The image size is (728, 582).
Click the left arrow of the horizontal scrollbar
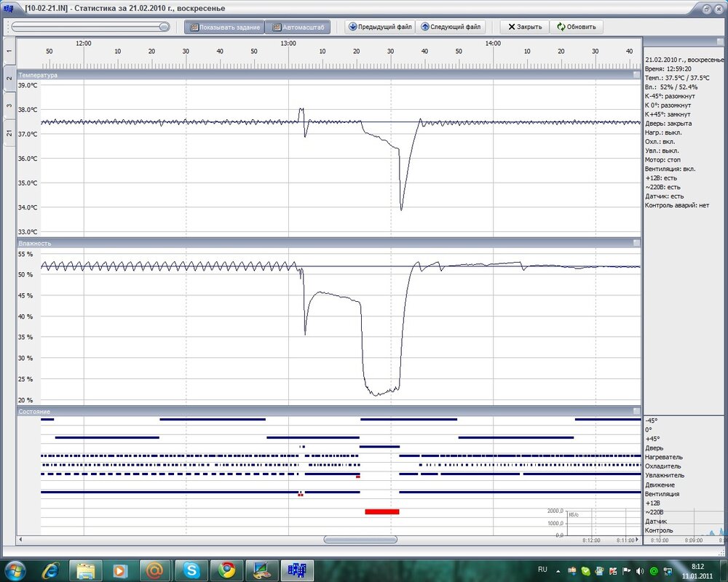coord(21,540)
